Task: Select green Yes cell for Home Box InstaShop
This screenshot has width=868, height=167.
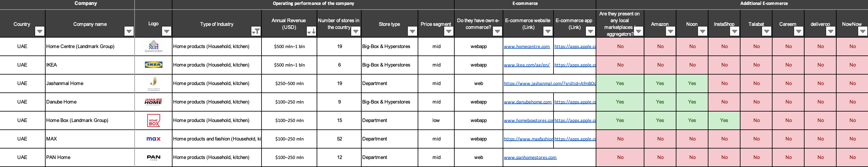Action: 724,120
